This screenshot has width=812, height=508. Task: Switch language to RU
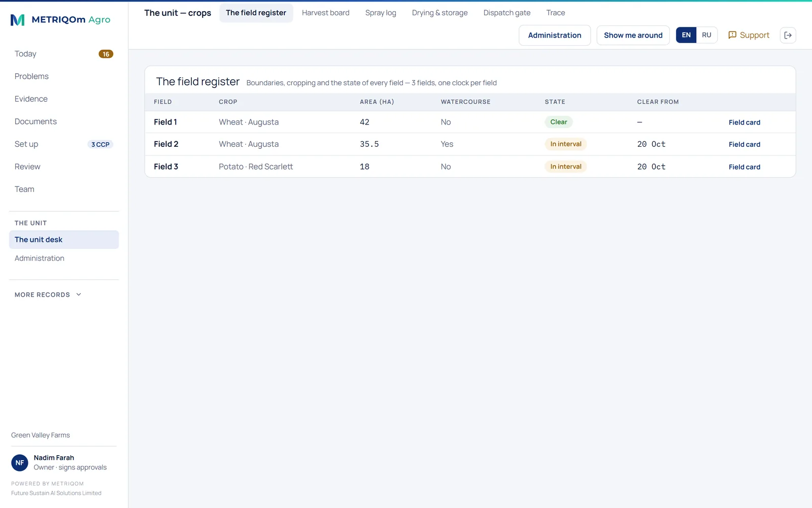point(706,35)
